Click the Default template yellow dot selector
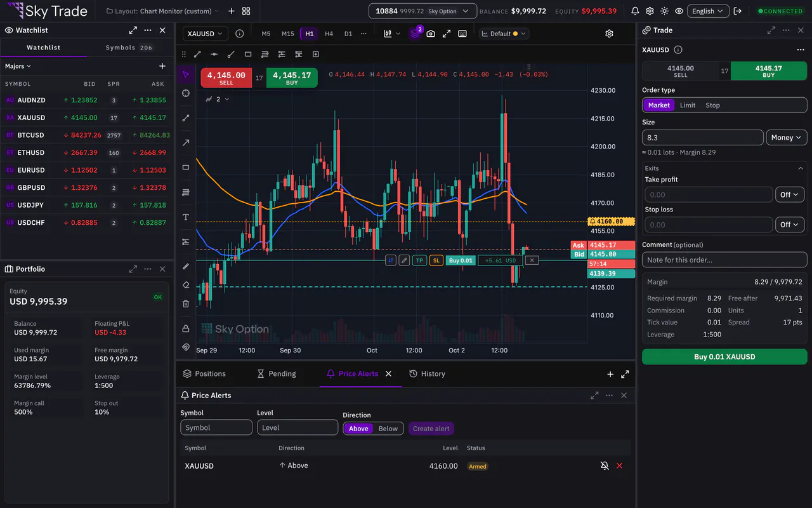 (504, 34)
